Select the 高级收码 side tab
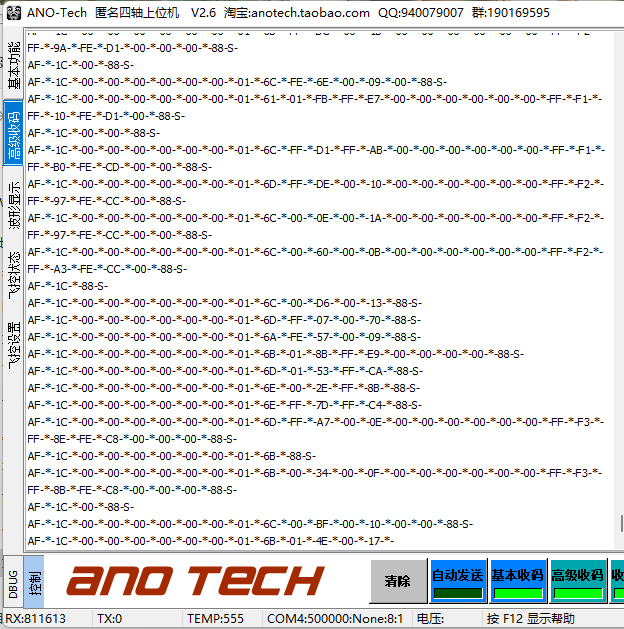The height and width of the screenshot is (629, 624). (x=13, y=134)
